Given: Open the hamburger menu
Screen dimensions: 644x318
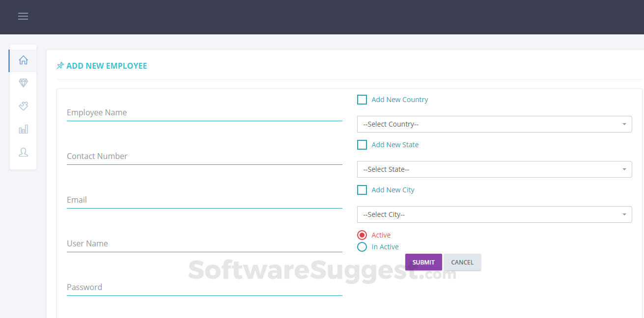Looking at the screenshot, I should tap(23, 16).
